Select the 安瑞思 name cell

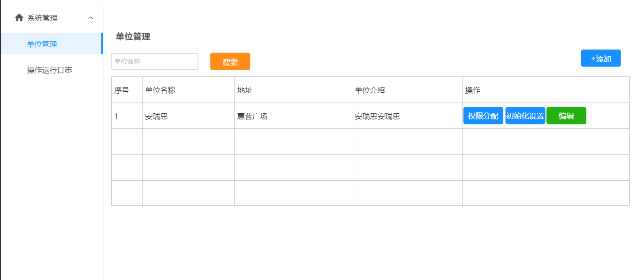click(x=157, y=117)
